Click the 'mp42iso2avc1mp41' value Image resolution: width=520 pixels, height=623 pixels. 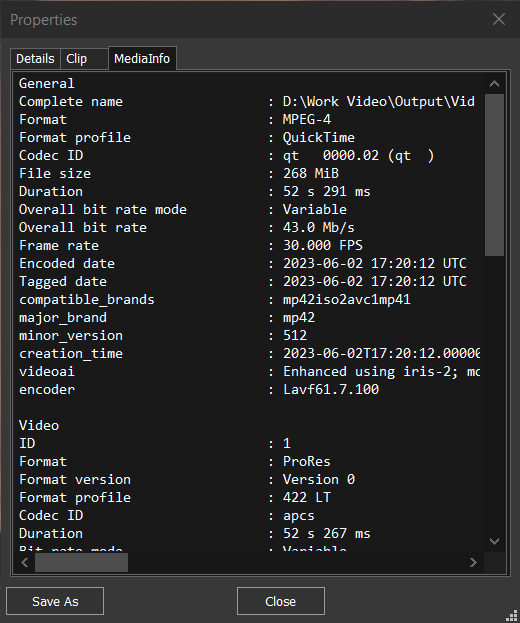tap(346, 300)
